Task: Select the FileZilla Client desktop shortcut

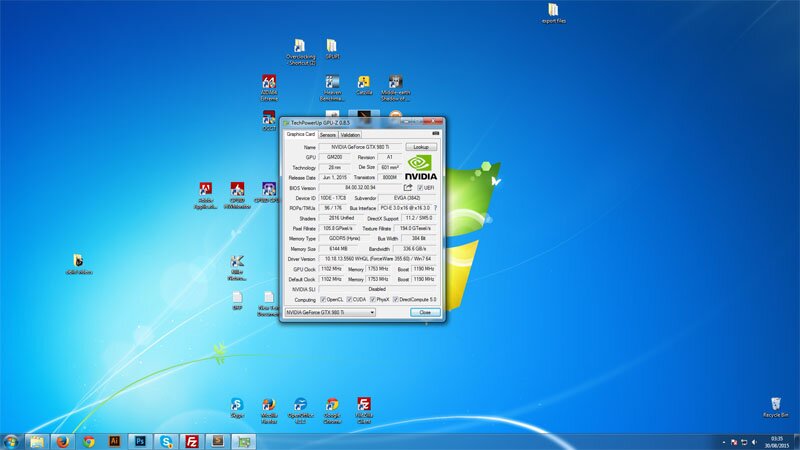Action: [x=364, y=411]
